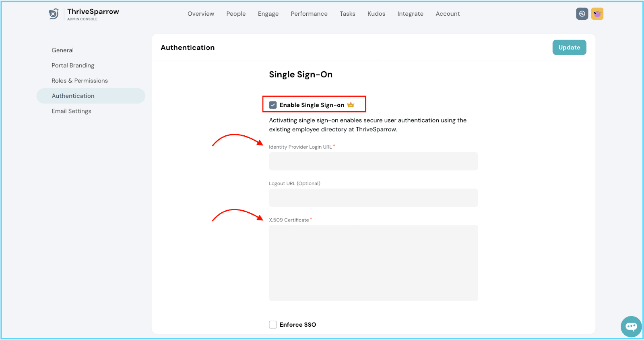The width and height of the screenshot is (644, 340).
Task: Click the Update button
Action: coord(569,48)
